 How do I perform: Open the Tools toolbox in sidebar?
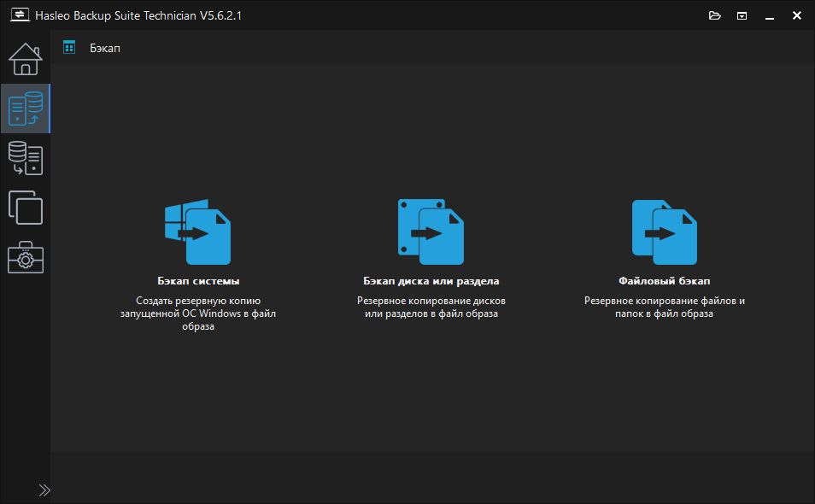coord(25,257)
